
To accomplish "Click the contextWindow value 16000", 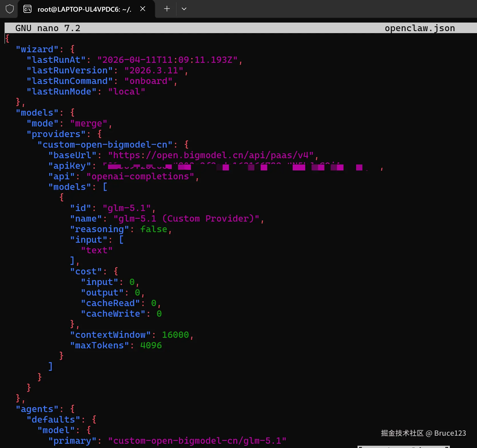I will click(x=175, y=335).
